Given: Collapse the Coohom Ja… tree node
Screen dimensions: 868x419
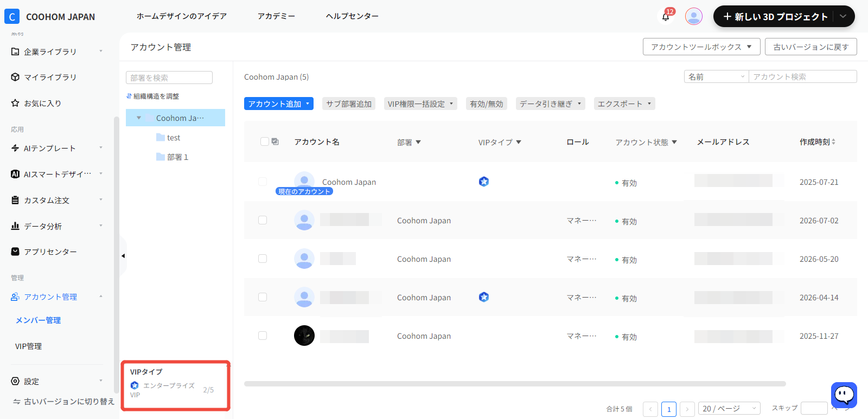Looking at the screenshot, I should (139, 118).
